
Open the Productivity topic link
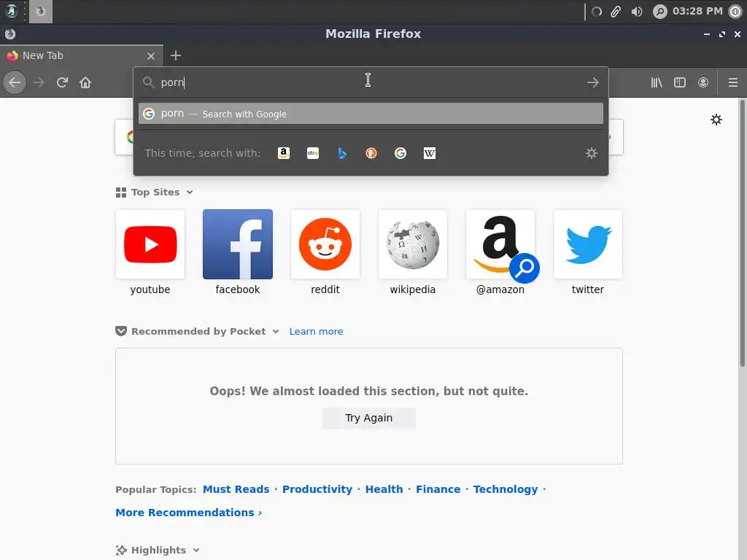click(x=317, y=489)
